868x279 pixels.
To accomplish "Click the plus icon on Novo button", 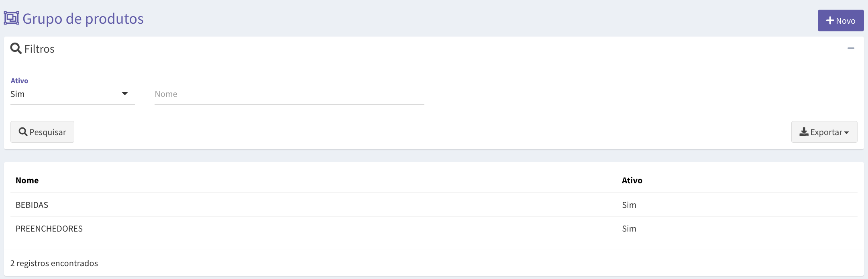I will click(x=830, y=21).
